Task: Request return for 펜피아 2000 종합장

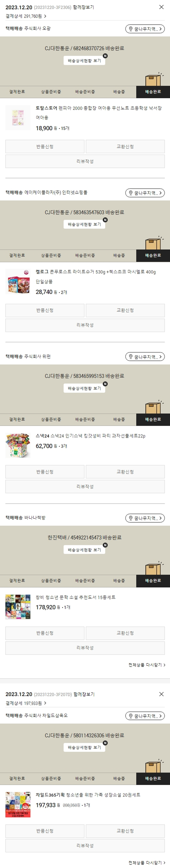Action: tap(45, 147)
